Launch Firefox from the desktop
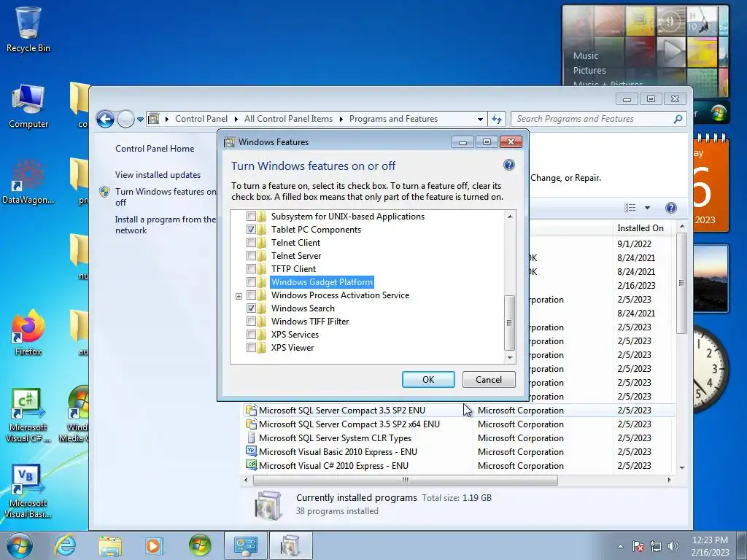Screen dimensions: 747x560 point(28,333)
